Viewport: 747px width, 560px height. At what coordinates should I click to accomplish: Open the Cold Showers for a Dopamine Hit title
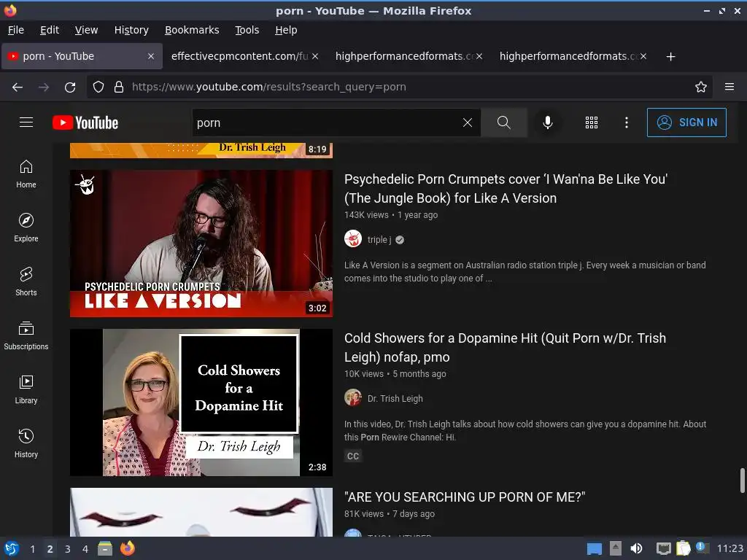click(505, 348)
